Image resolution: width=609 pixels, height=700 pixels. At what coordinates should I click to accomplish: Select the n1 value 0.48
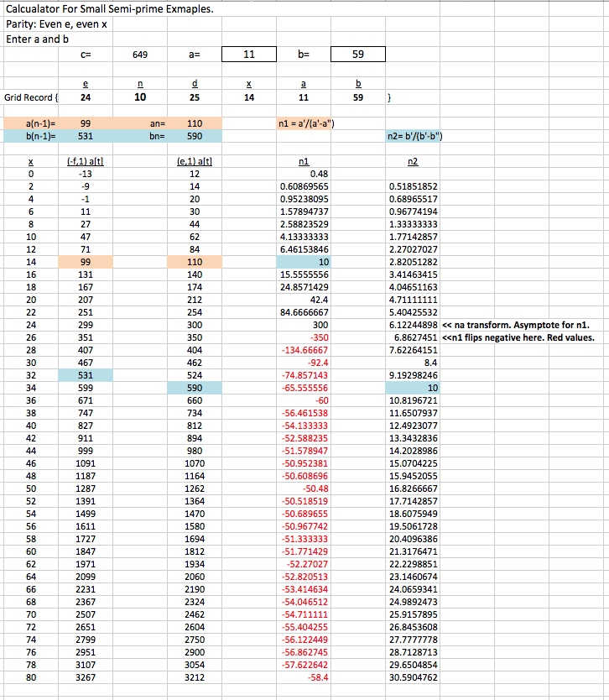click(x=319, y=174)
